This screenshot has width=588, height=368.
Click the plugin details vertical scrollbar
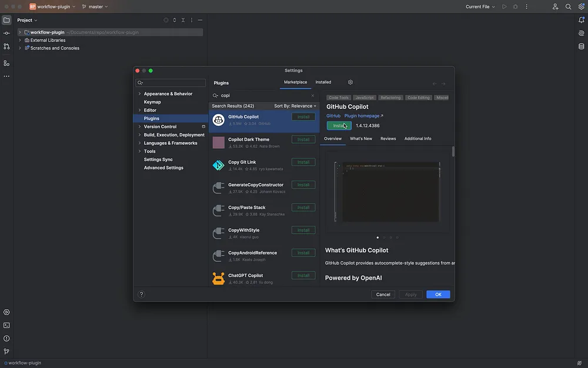click(453, 151)
